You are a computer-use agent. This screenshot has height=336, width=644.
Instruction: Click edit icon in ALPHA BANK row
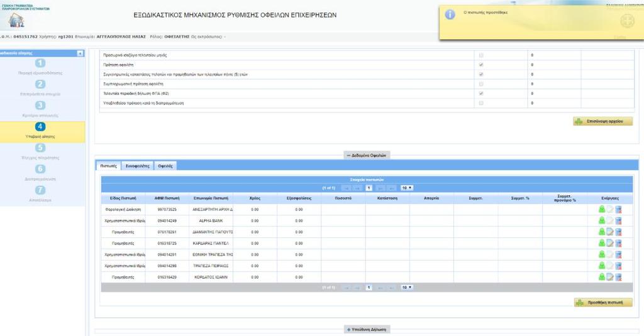coord(610,220)
